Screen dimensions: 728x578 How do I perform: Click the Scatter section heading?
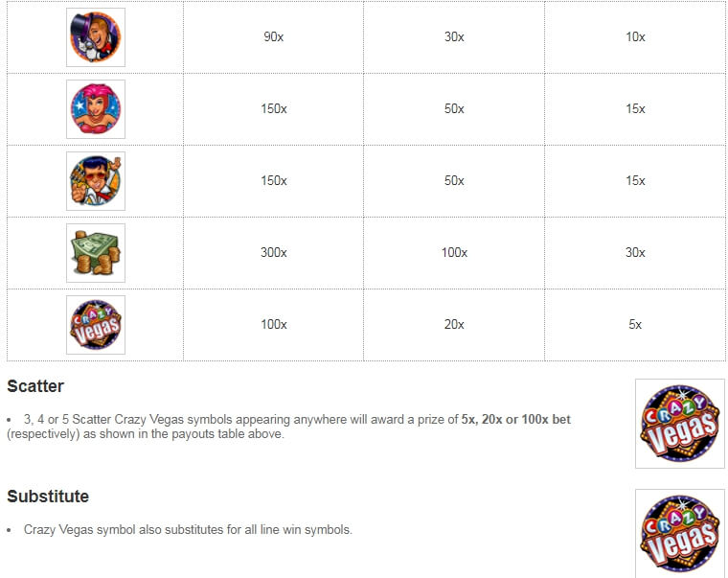pyautogui.click(x=35, y=386)
